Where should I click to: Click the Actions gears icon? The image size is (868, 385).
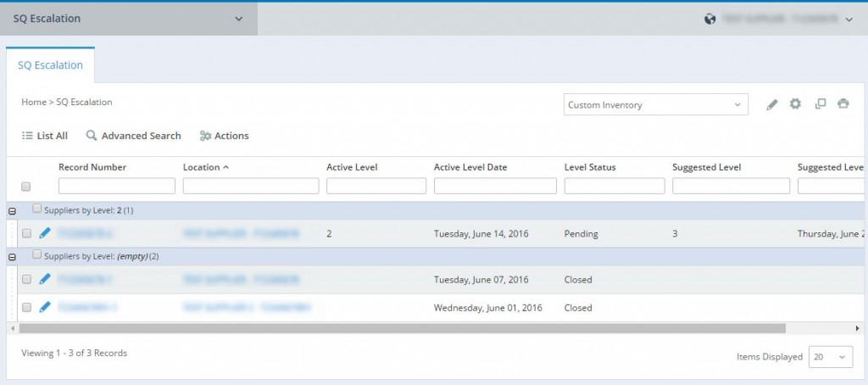205,136
